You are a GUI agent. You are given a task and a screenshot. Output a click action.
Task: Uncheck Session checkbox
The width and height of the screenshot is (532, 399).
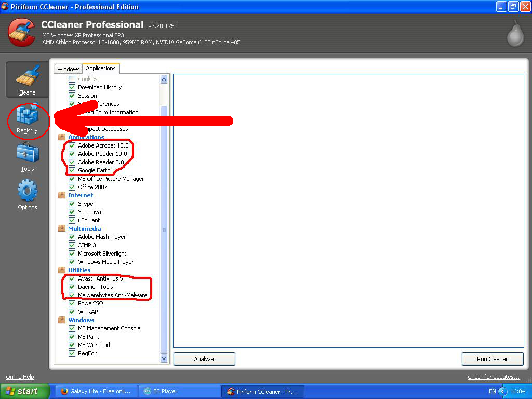pyautogui.click(x=72, y=96)
